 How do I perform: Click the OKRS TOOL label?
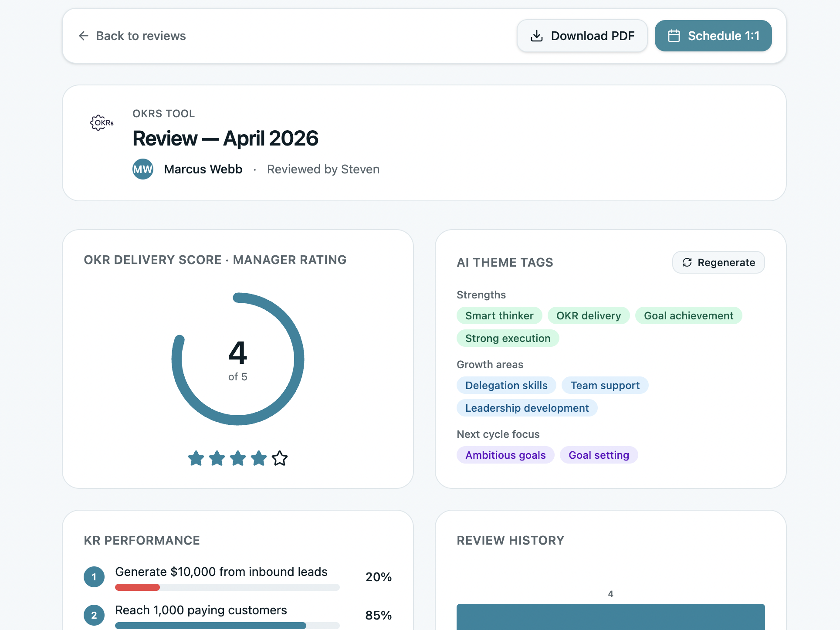click(x=163, y=113)
